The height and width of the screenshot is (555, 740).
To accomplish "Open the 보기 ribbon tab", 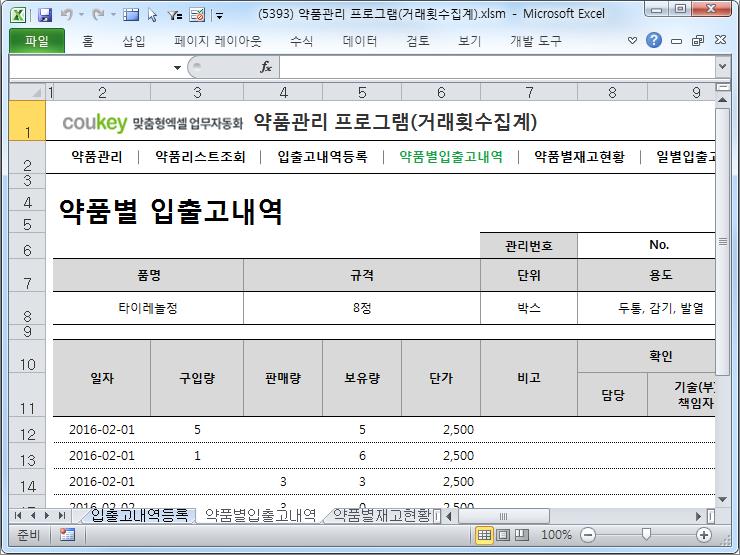I will (x=470, y=41).
